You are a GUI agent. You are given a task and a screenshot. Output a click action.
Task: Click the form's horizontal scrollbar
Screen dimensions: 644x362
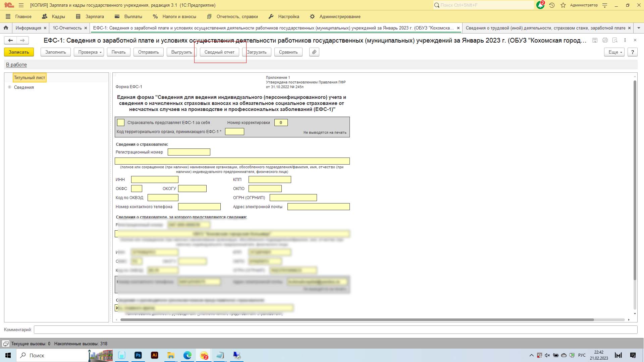point(357,320)
